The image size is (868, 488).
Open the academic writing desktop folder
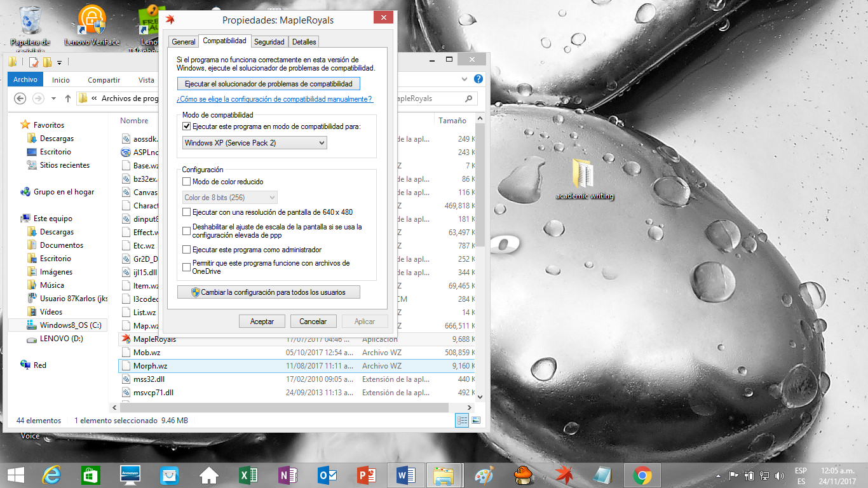[585, 179]
